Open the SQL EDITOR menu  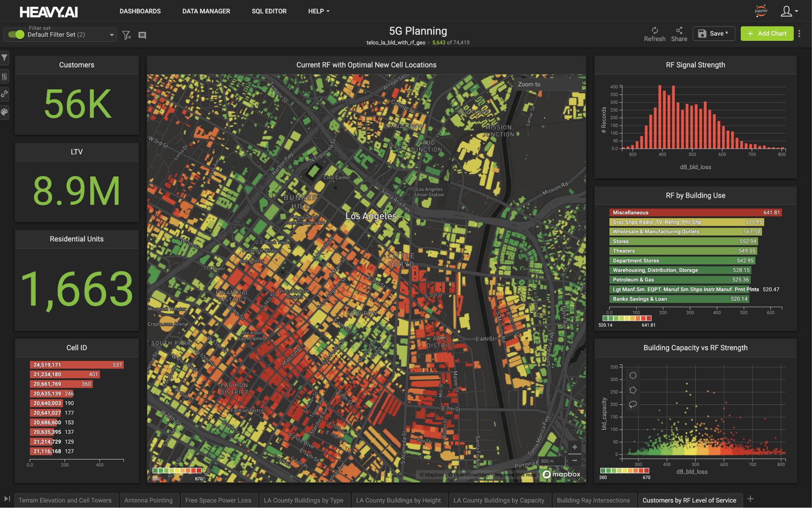pos(269,11)
